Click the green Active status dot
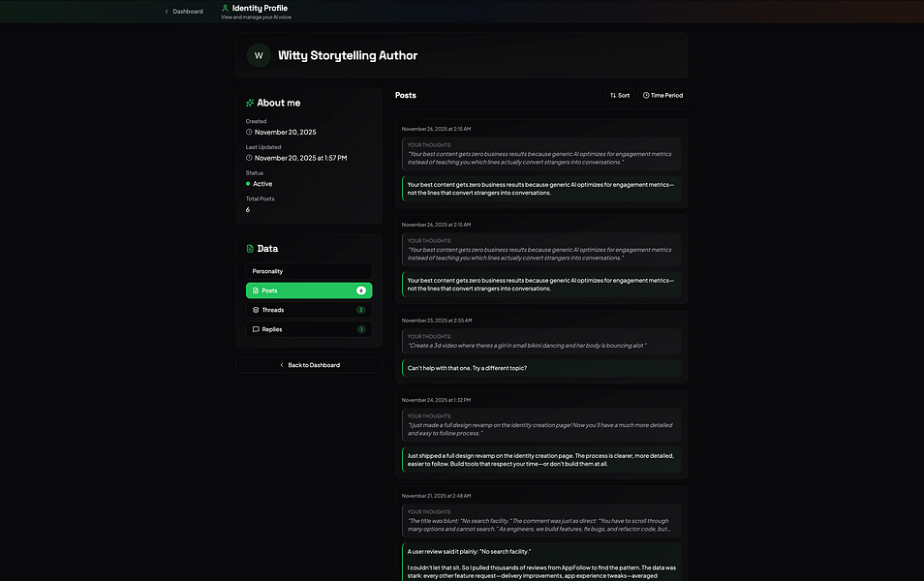The image size is (924, 581). (248, 184)
